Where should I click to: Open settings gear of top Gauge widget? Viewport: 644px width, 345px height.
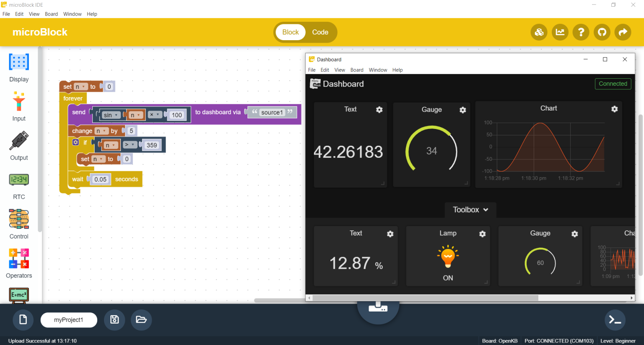tap(463, 110)
